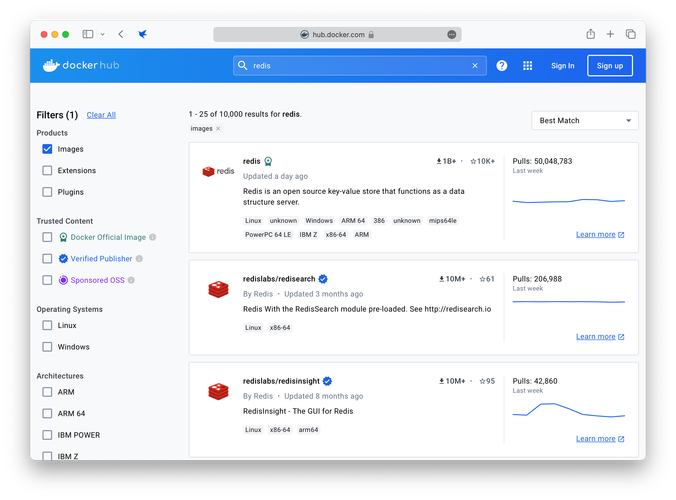Click the hub.docker.com address bar
Image resolution: width=676 pixels, height=500 pixels.
click(x=337, y=34)
